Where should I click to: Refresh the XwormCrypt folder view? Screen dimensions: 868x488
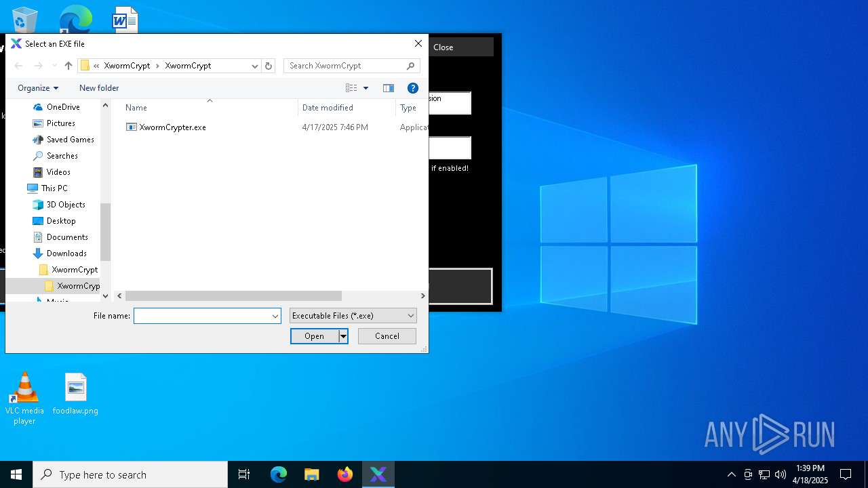coord(269,66)
